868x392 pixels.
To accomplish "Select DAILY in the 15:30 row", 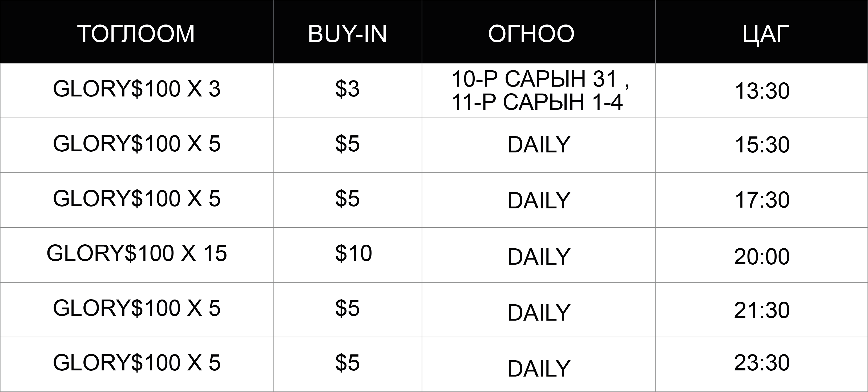I will pos(538,145).
